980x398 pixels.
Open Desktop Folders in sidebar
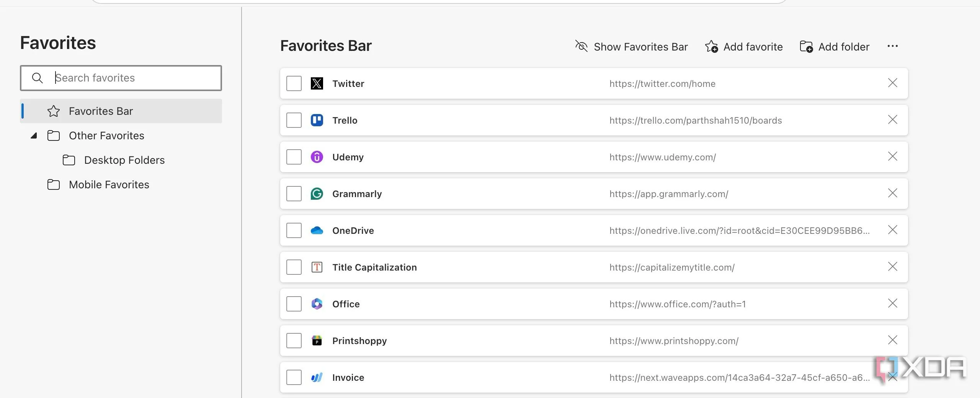[x=124, y=160]
